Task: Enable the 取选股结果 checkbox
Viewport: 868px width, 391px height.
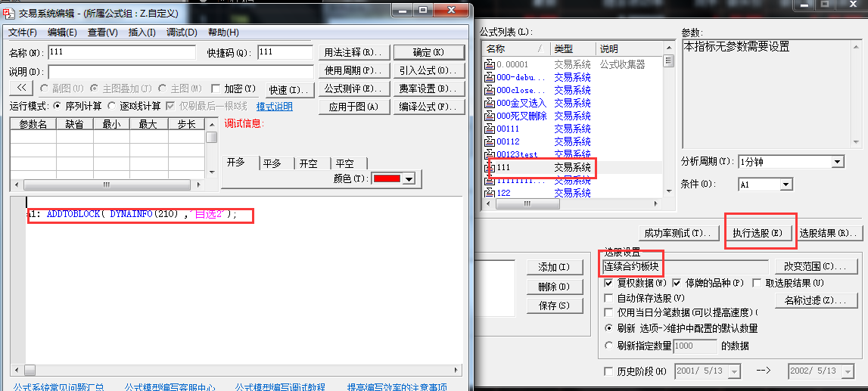Action: [758, 283]
